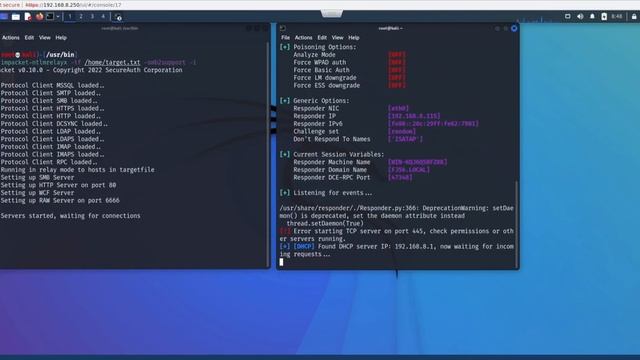The image size is (640, 360).
Task: Click the browser address bar URL
Action: (x=73, y=5)
